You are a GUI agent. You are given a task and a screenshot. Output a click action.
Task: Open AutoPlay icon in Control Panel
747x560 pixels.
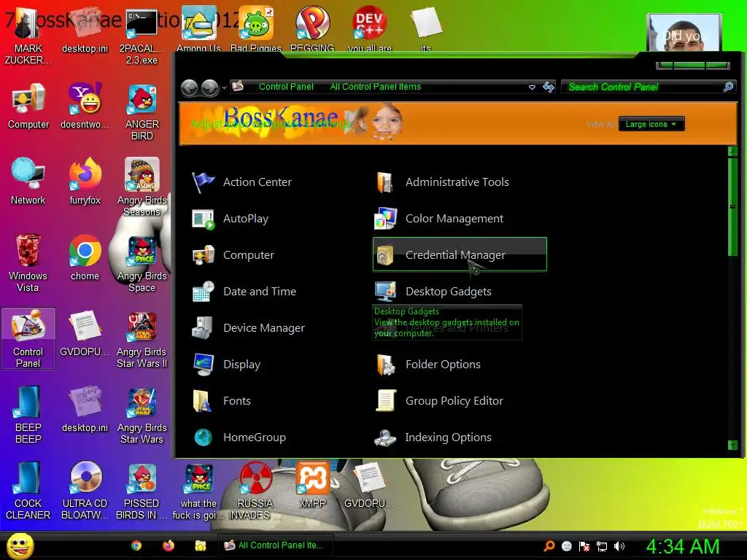(204, 219)
